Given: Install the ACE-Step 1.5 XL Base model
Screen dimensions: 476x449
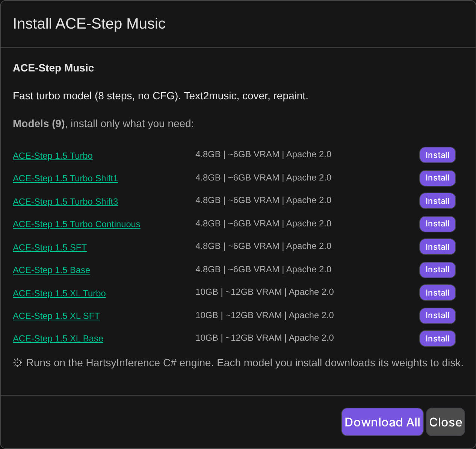Looking at the screenshot, I should (437, 338).
